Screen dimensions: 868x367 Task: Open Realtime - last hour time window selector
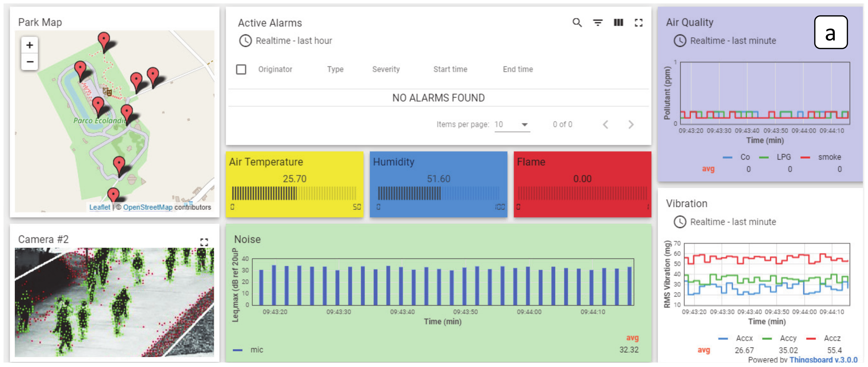pos(293,41)
